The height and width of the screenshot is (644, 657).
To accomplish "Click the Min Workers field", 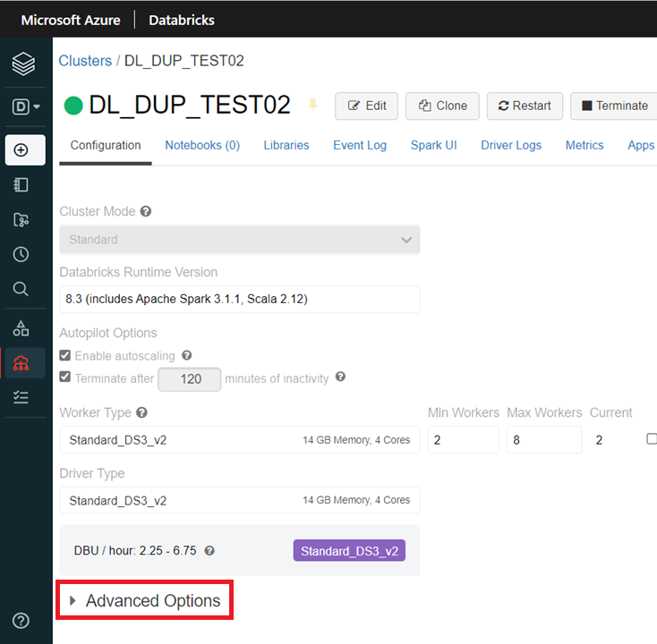I will coord(464,440).
